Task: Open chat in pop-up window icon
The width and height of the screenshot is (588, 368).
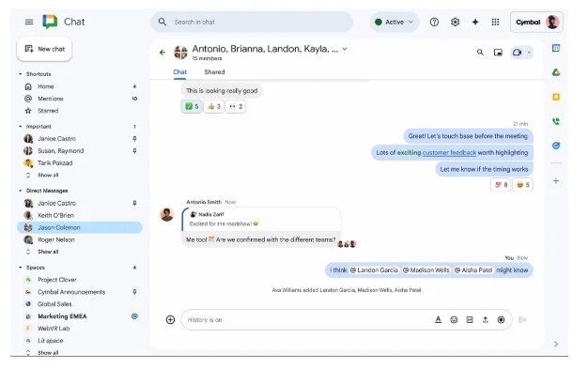Action: (498, 53)
